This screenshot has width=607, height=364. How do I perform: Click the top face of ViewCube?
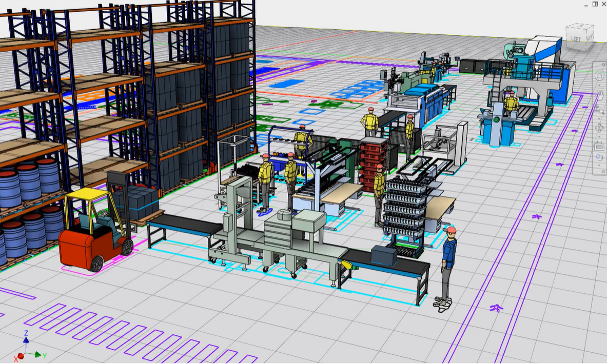[581, 27]
